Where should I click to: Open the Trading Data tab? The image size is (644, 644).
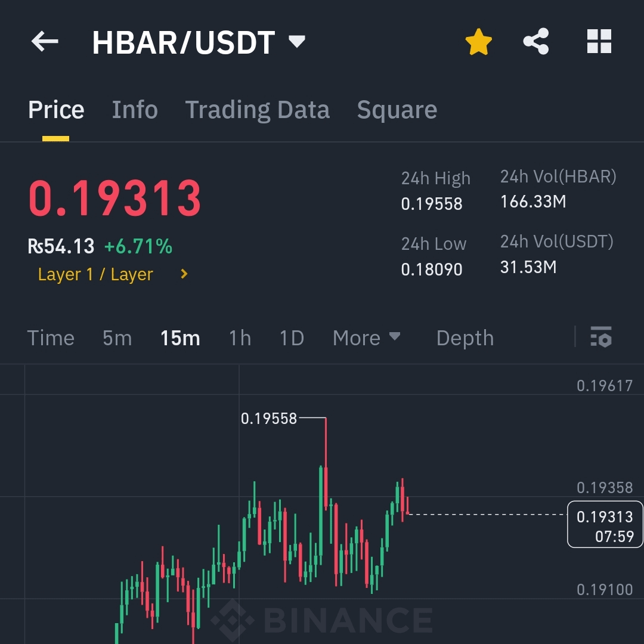pyautogui.click(x=258, y=110)
